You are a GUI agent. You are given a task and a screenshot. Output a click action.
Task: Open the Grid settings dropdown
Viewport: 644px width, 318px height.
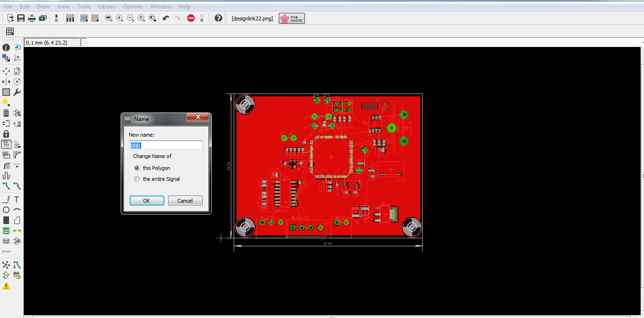click(x=10, y=31)
